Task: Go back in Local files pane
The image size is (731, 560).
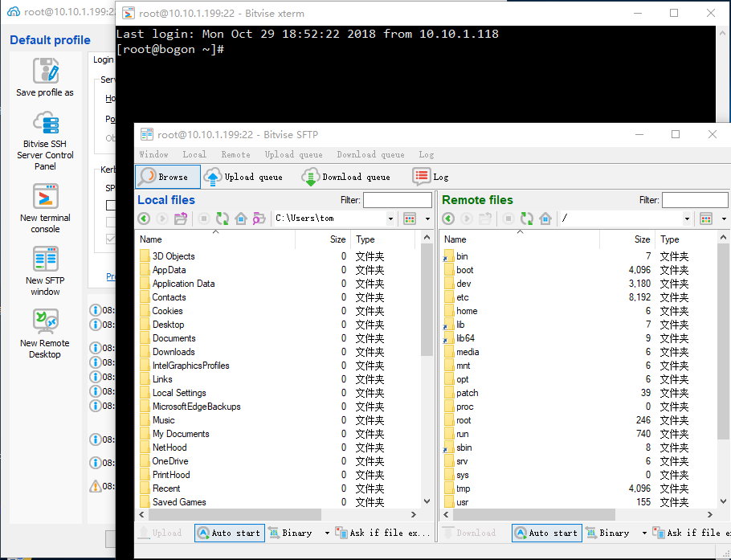Action: pyautogui.click(x=144, y=219)
